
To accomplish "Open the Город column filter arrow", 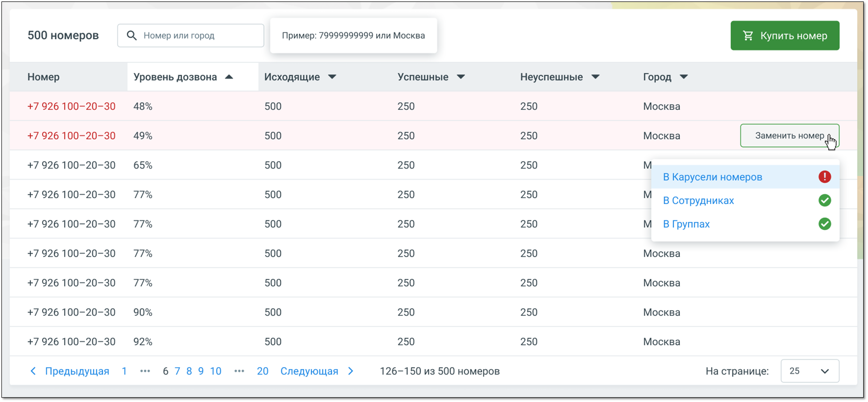I will click(684, 77).
